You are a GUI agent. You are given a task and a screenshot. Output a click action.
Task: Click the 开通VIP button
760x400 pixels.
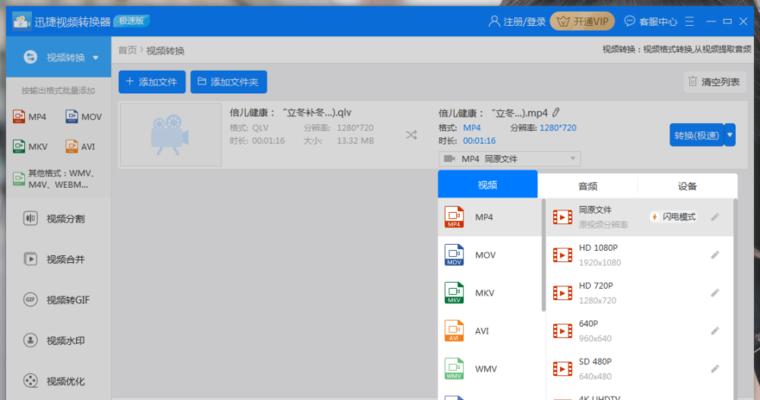(583, 21)
